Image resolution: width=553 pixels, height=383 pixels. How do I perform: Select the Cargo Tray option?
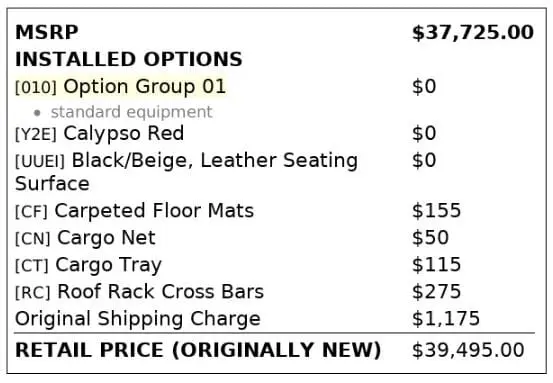coord(109,265)
